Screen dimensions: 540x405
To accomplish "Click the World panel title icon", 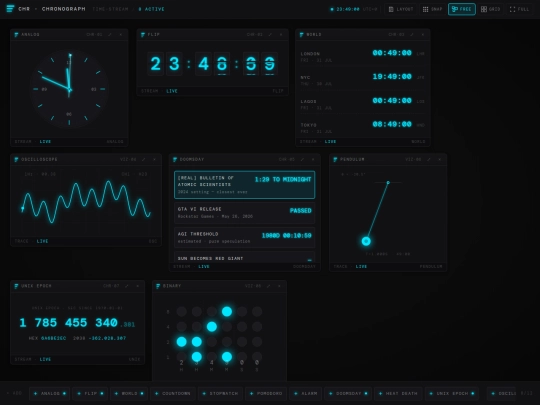I will coord(302,34).
